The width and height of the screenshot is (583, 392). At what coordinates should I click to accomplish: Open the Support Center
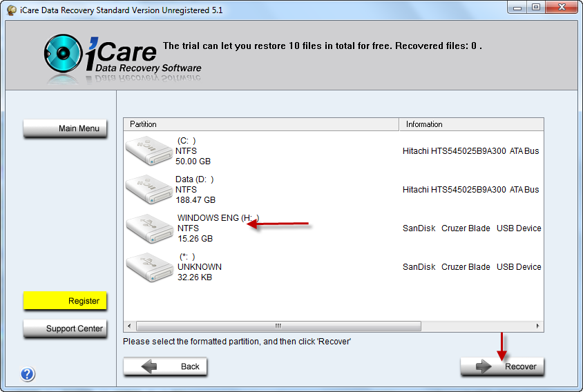tap(65, 329)
